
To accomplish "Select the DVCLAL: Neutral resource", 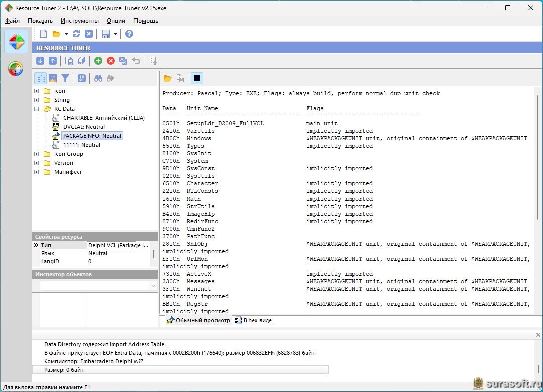I will [84, 127].
